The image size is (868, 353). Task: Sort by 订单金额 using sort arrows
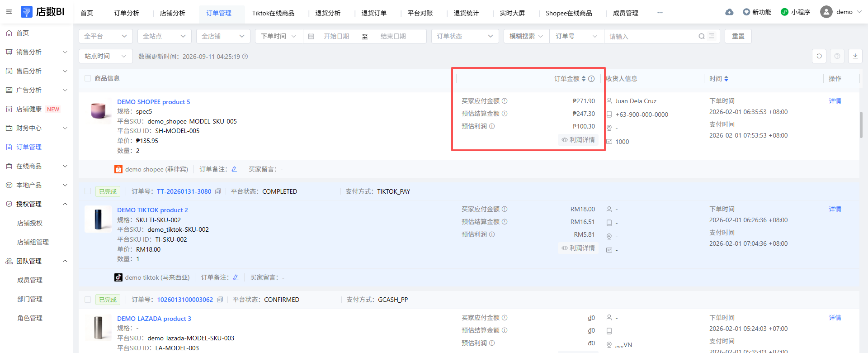click(x=584, y=79)
